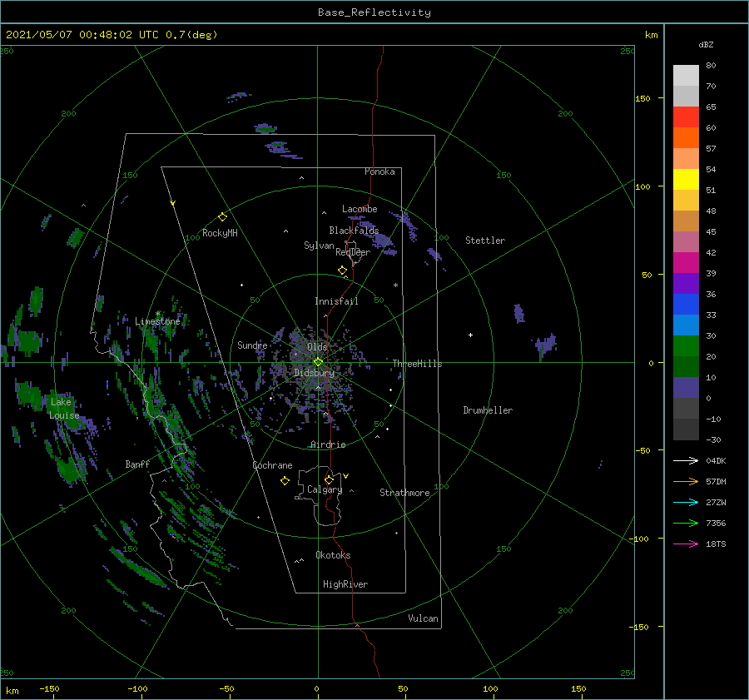Click the Okotoks town label
This screenshot has height=700, width=749.
[x=333, y=555]
